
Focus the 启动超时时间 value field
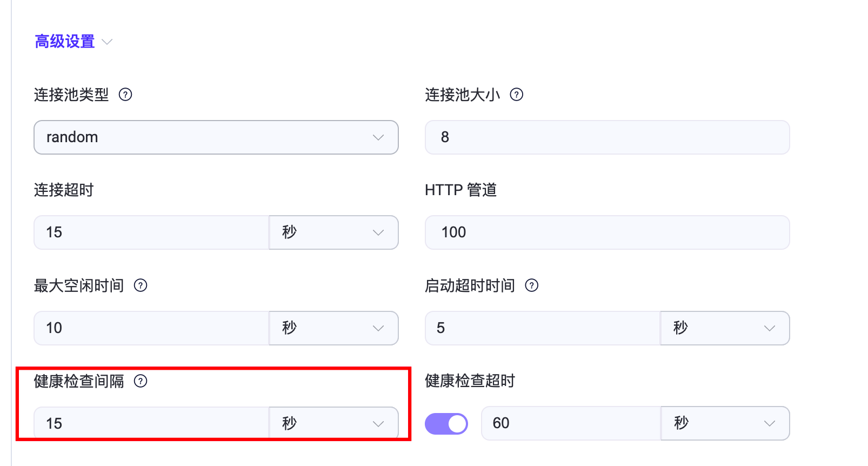point(543,328)
